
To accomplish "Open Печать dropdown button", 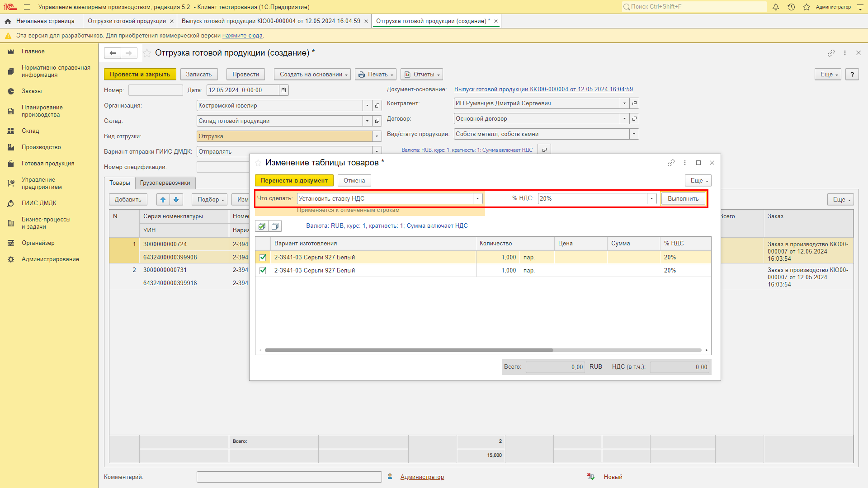I will 376,75.
